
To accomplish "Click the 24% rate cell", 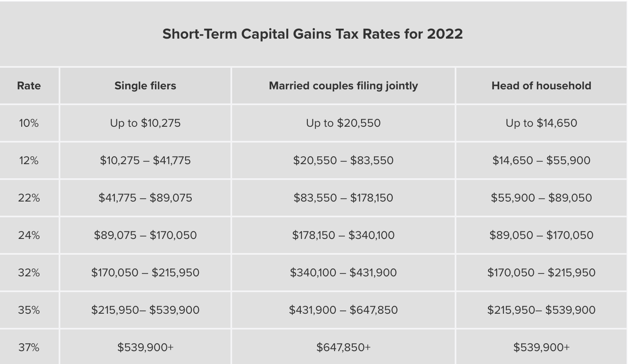I will click(29, 235).
